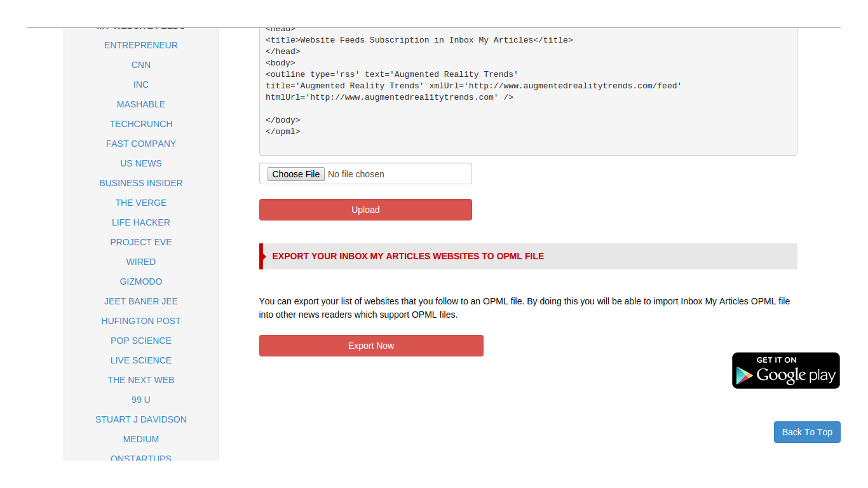Select the Project Eve feed
Image resolution: width=868 pixels, height=488 pixels.
click(141, 242)
